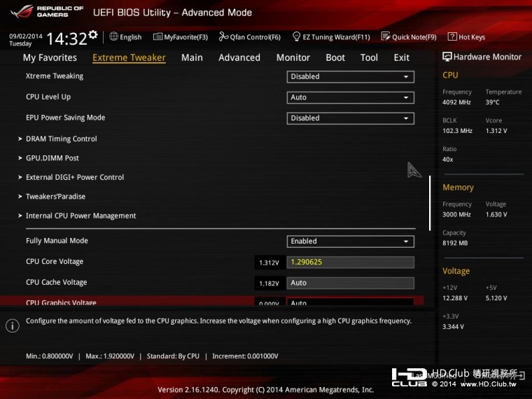Click the CPU frequency value 4092 MHz
This screenshot has height=399, width=532.
(456, 102)
